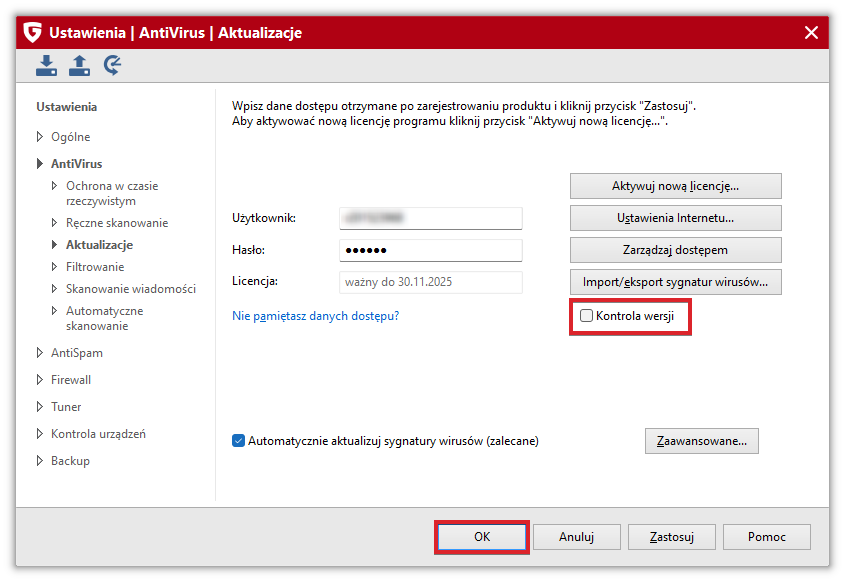This screenshot has width=845, height=582.
Task: Expand the Tuner arrow
Action: pos(39,407)
